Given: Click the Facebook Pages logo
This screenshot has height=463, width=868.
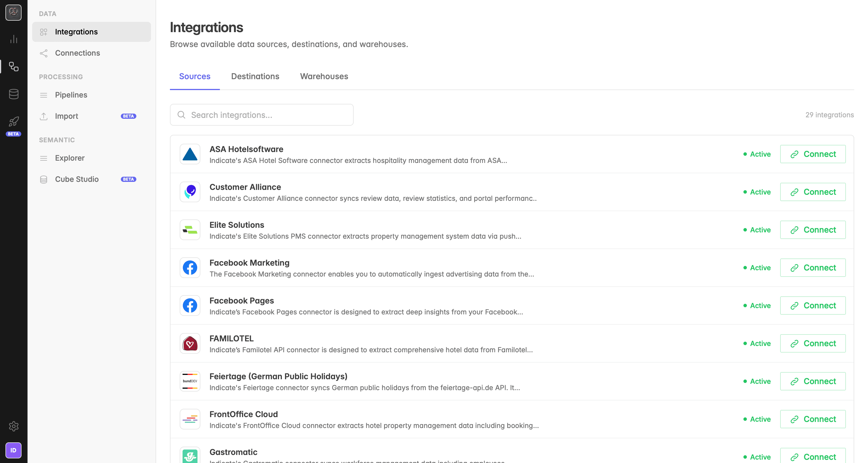Looking at the screenshot, I should (190, 306).
